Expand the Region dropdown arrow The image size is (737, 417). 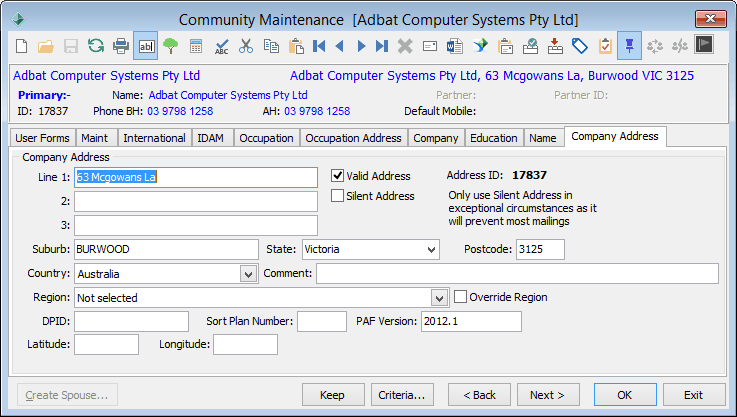tap(439, 298)
